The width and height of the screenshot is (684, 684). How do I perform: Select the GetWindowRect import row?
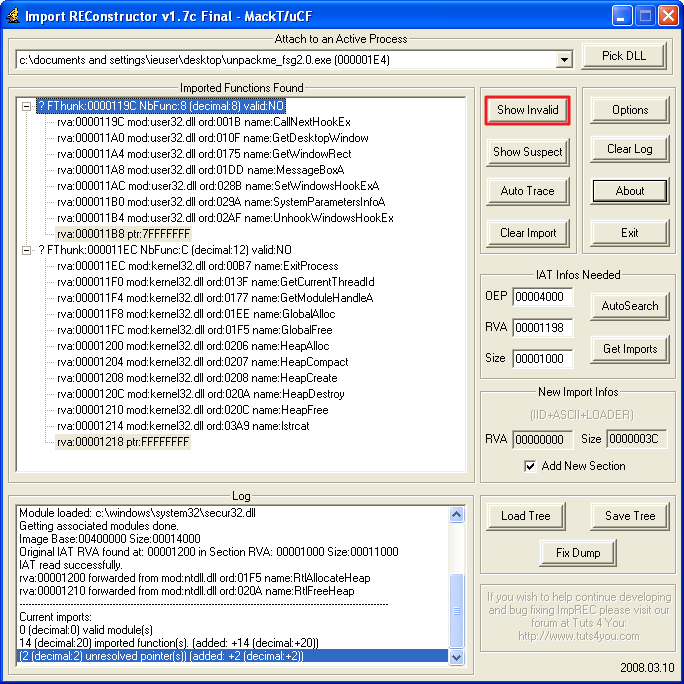204,154
